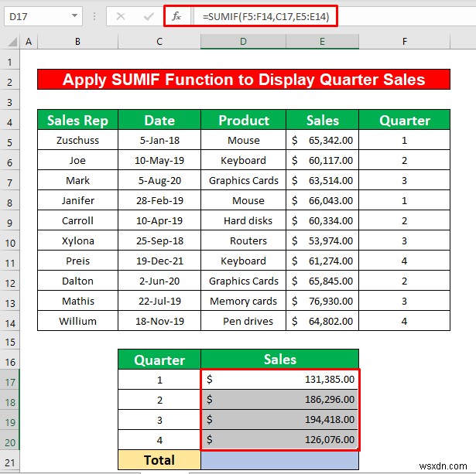Viewport: 476px width, 474px height.
Task: Click the Product header cell
Action: (243, 120)
